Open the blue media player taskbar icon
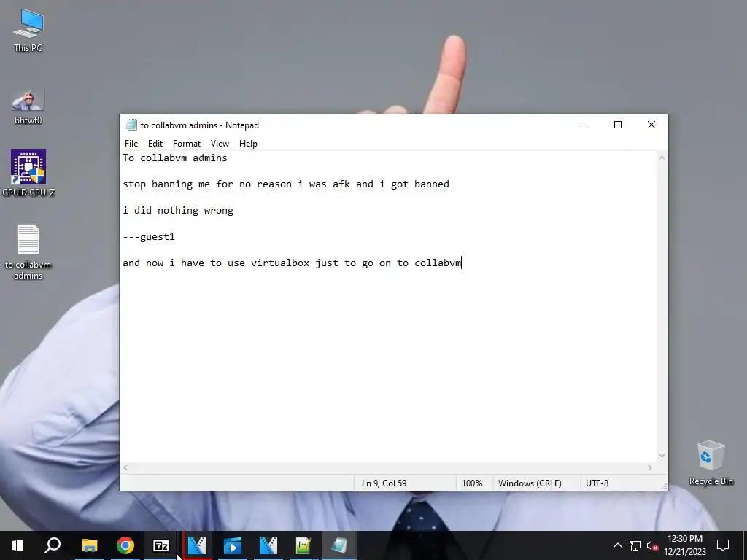This screenshot has height=560, width=747. (x=233, y=545)
